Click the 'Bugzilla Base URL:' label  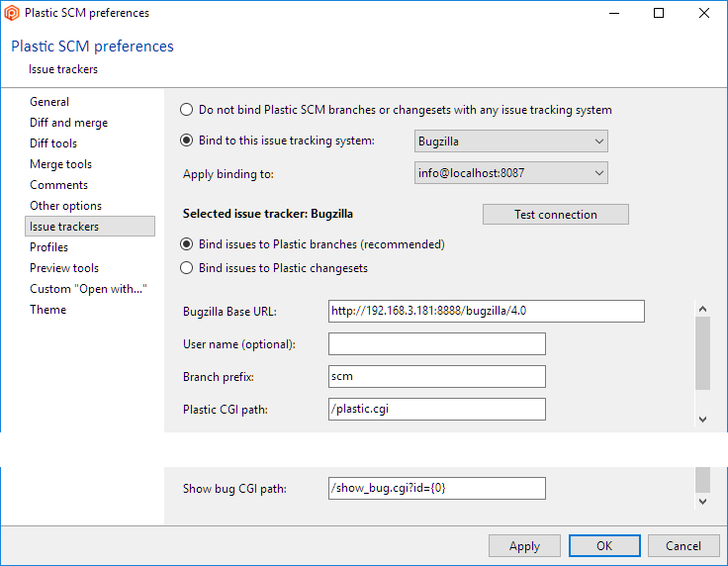pyautogui.click(x=229, y=312)
